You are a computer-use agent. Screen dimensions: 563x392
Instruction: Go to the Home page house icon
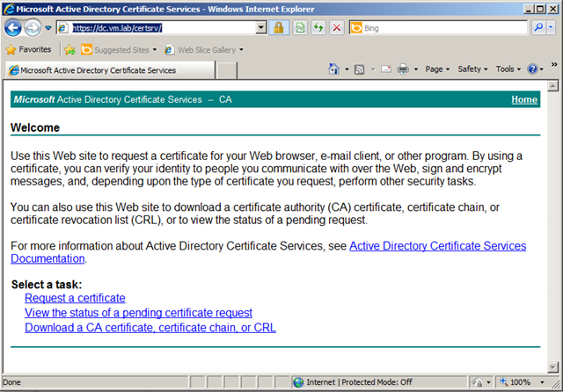334,69
